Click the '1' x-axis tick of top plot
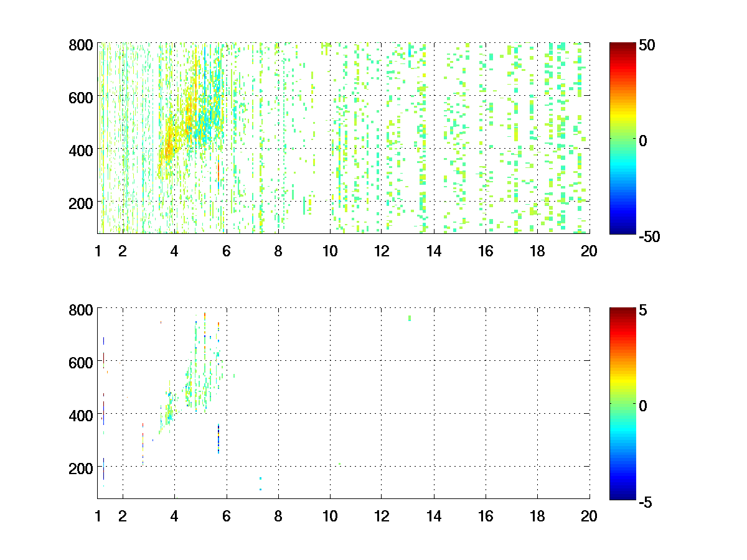The height and width of the screenshot is (560, 747). [98, 251]
